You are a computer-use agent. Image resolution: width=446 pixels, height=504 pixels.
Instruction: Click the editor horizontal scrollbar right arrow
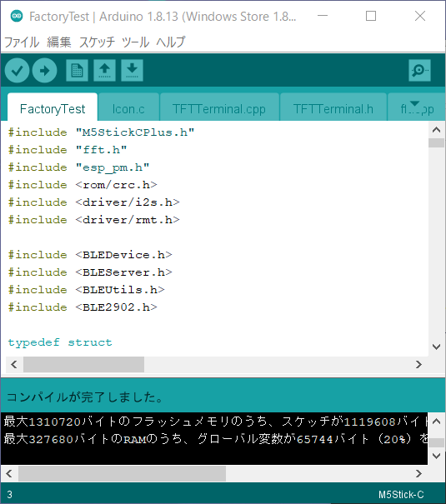[418, 365]
